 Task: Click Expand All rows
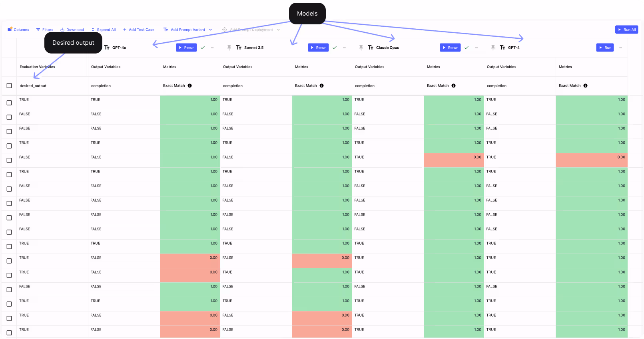(104, 30)
